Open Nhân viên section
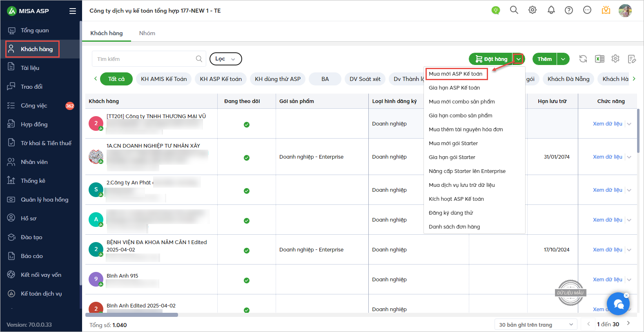 [x=34, y=162]
